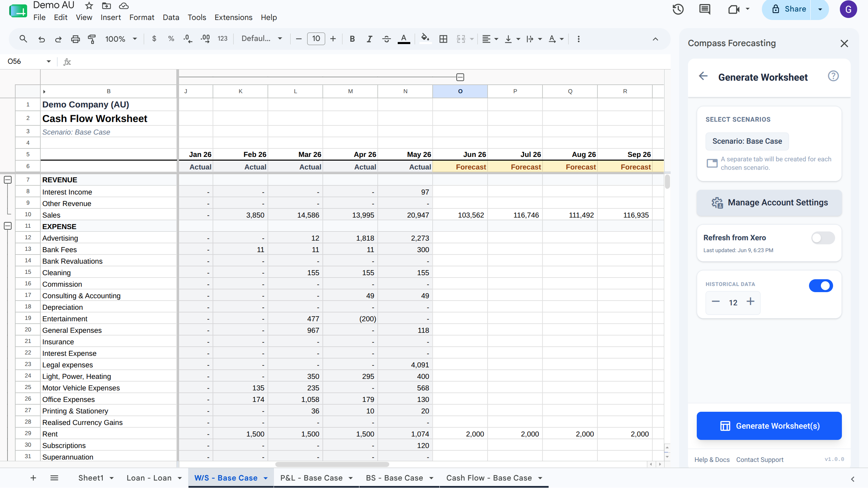The height and width of the screenshot is (488, 868).
Task: Collapse the REVENUE row group
Action: 7,180
